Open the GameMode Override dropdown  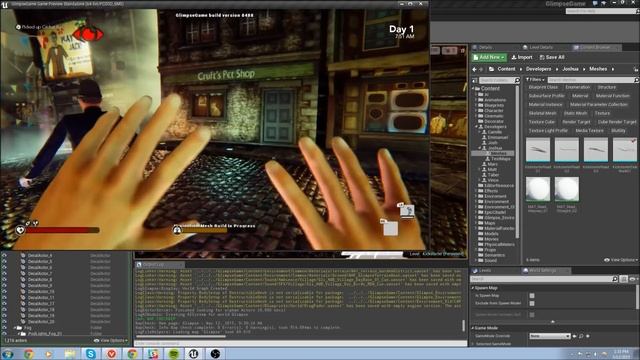550,336
